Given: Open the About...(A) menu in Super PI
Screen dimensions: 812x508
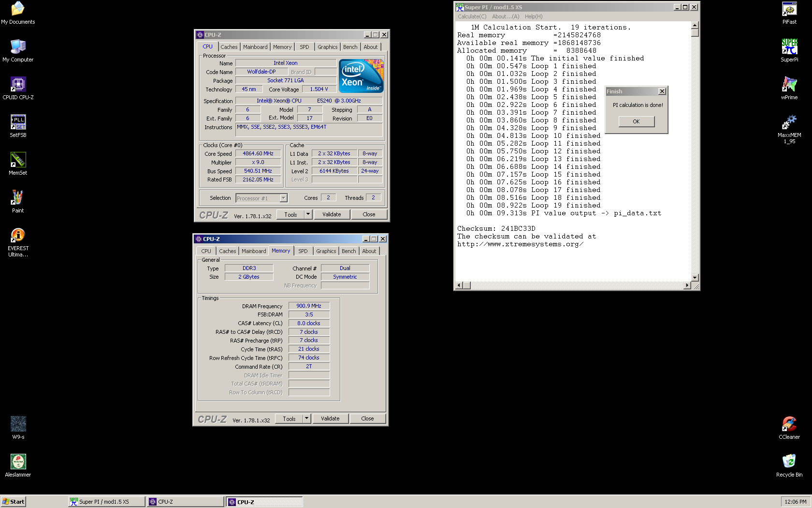Looking at the screenshot, I should 506,16.
